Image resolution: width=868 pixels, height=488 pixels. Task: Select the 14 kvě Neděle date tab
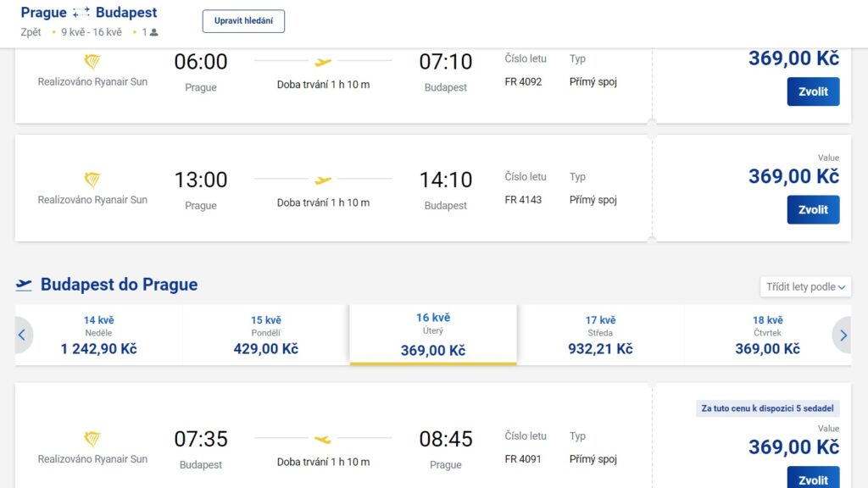(98, 335)
